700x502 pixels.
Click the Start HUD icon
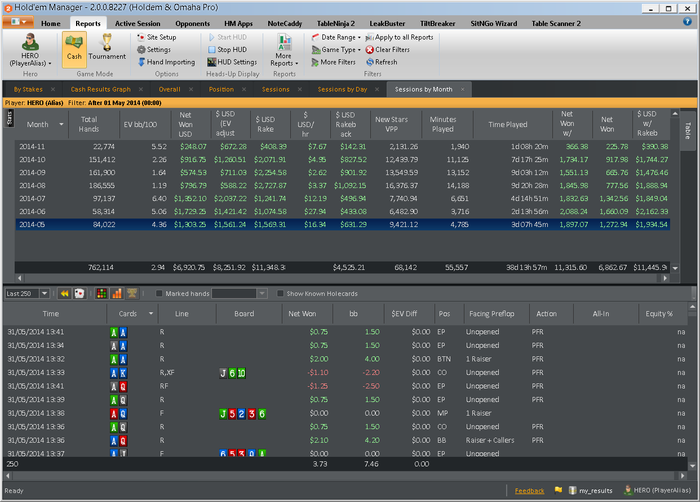tap(212, 37)
